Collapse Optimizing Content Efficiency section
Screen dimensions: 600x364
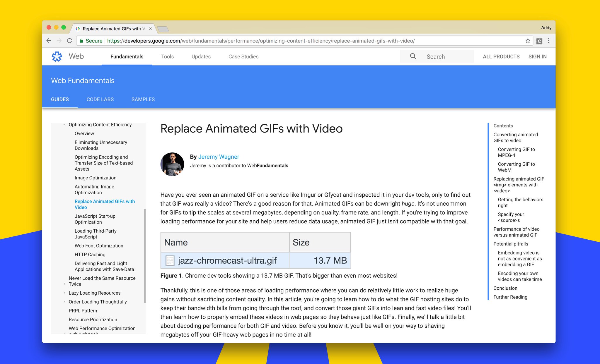tap(64, 125)
